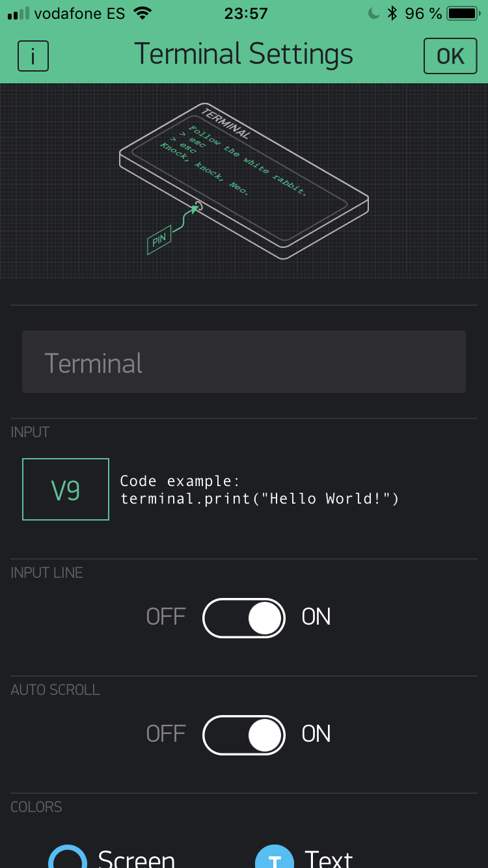Screen dimensions: 488x868
Task: Tap the info "i" icon in header
Action: point(33,56)
